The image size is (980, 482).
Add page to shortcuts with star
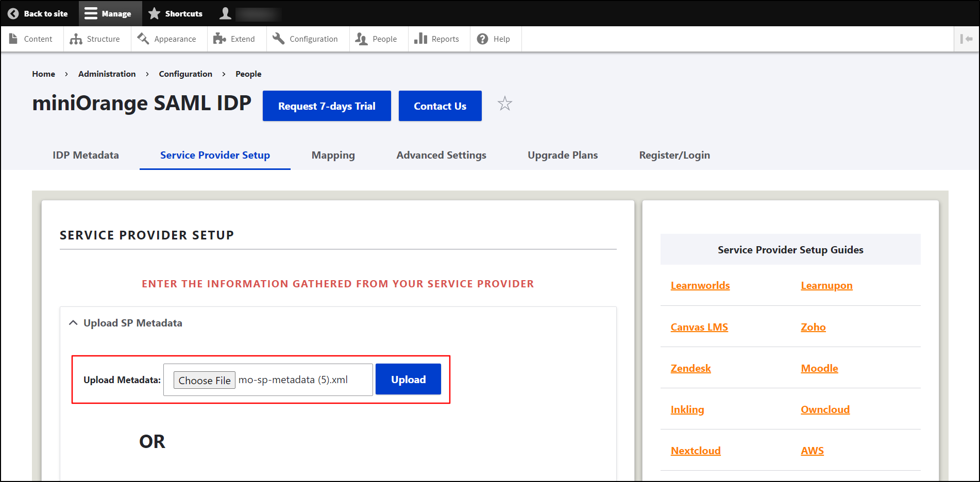coord(505,104)
